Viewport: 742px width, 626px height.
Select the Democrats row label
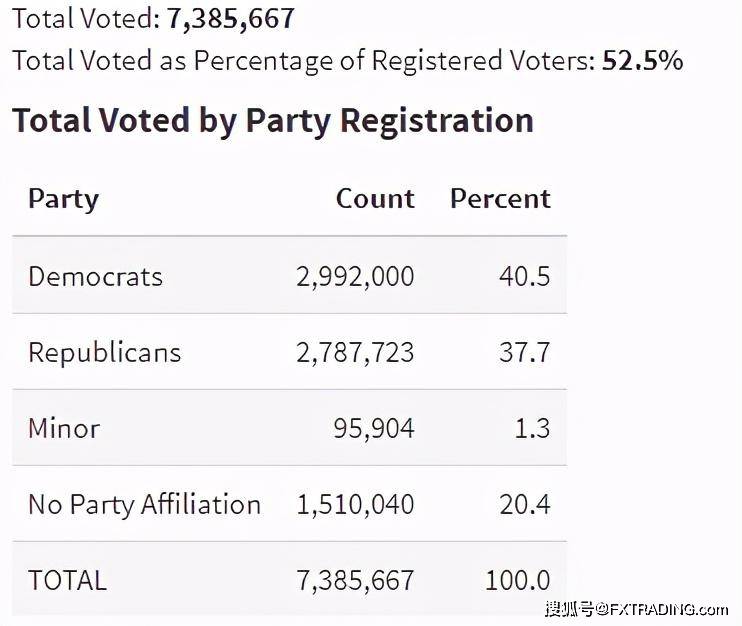coord(95,276)
